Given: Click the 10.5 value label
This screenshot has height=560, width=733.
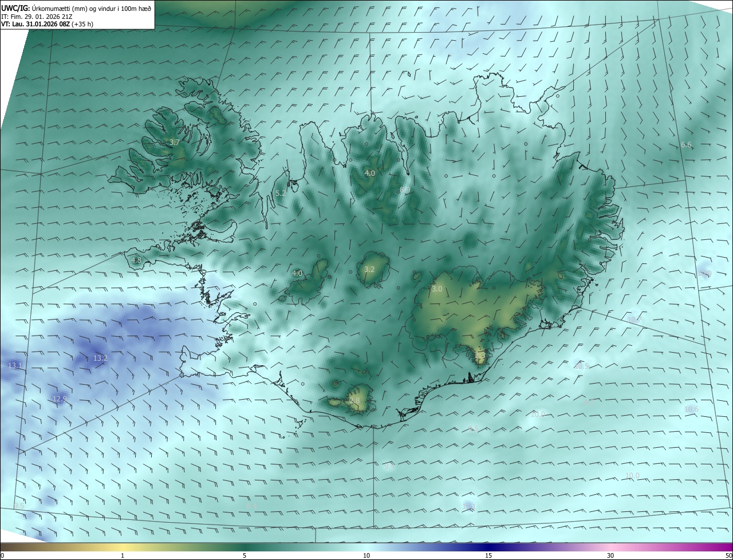Looking at the screenshot, I should 581,365.
